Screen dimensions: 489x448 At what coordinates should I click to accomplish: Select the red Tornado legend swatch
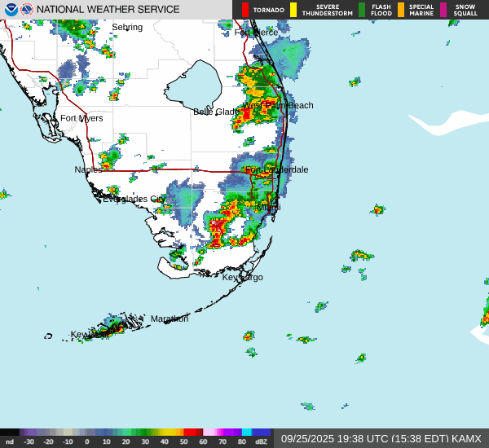coord(245,10)
